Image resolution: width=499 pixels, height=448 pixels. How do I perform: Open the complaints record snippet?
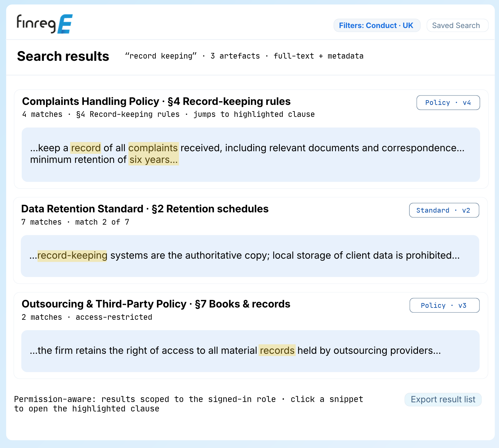(251, 155)
